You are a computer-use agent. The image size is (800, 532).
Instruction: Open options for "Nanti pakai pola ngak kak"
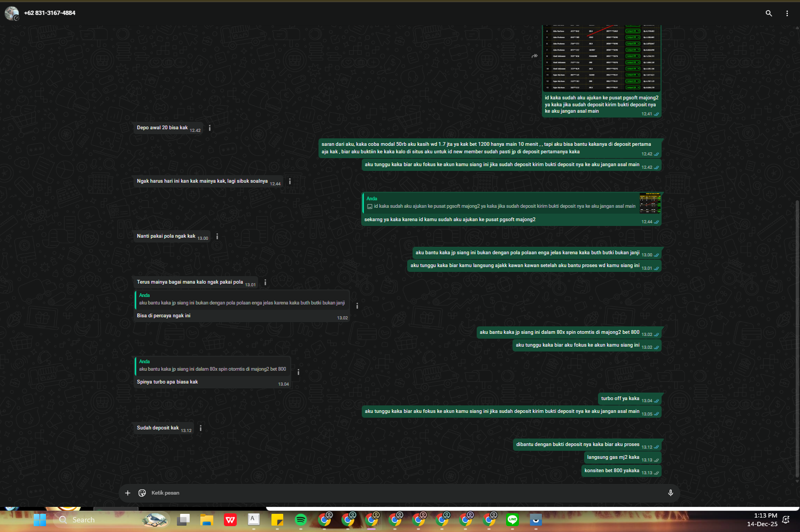(x=217, y=237)
